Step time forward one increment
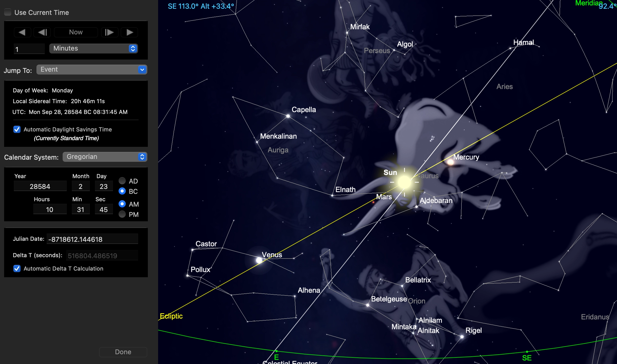The width and height of the screenshot is (617, 364). point(109,32)
